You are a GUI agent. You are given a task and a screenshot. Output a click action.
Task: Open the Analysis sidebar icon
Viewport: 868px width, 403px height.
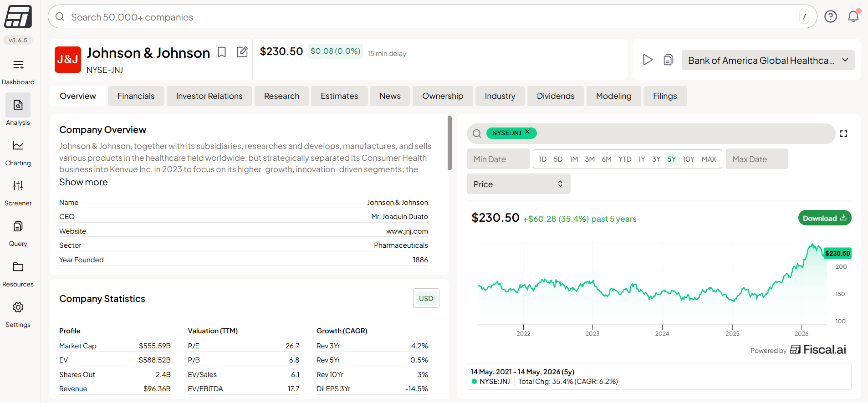click(x=18, y=105)
